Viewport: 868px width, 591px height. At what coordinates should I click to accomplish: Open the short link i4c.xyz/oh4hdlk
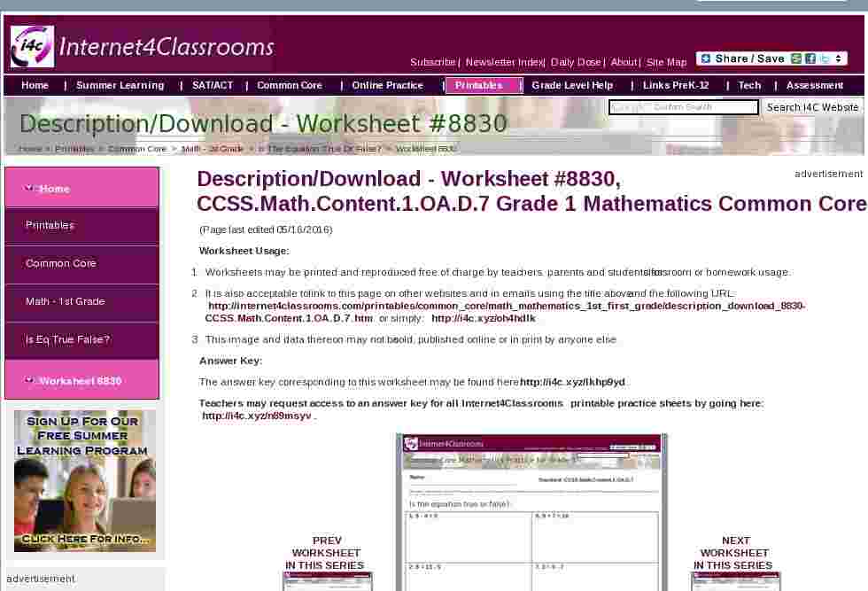pos(484,318)
